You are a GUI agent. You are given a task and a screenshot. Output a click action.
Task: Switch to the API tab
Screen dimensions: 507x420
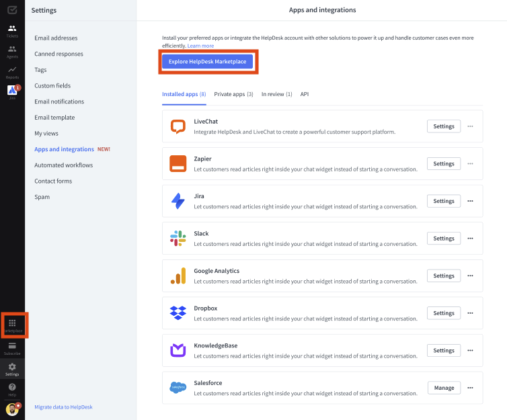point(305,94)
